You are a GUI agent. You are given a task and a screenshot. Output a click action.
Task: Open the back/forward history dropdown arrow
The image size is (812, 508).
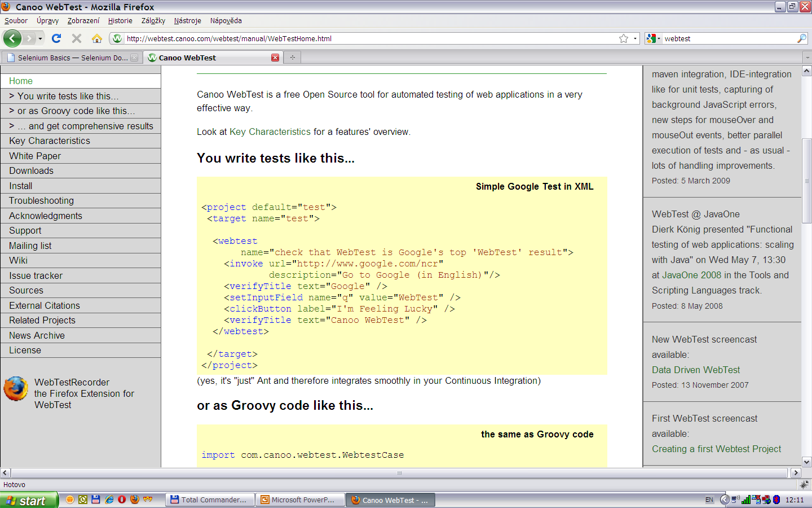tap(40, 38)
